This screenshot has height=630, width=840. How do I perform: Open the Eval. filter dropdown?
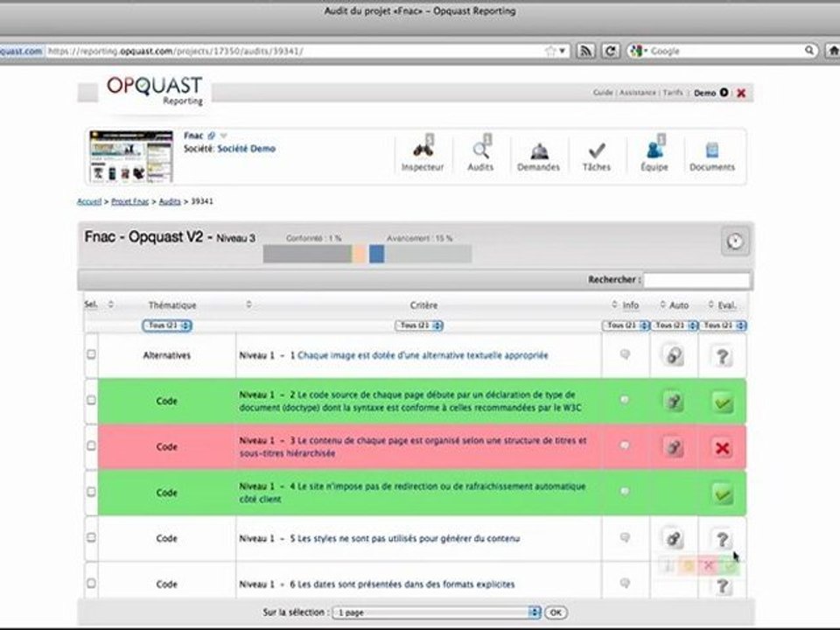(723, 325)
